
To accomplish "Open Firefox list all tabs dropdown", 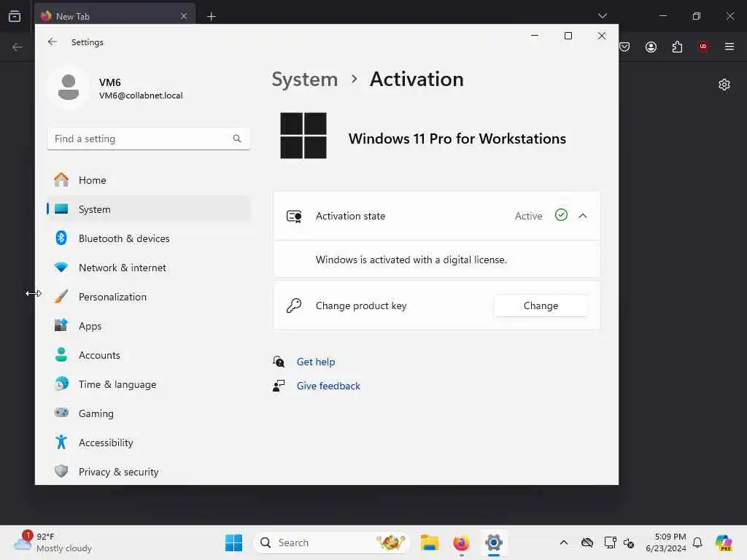I will 602,16.
